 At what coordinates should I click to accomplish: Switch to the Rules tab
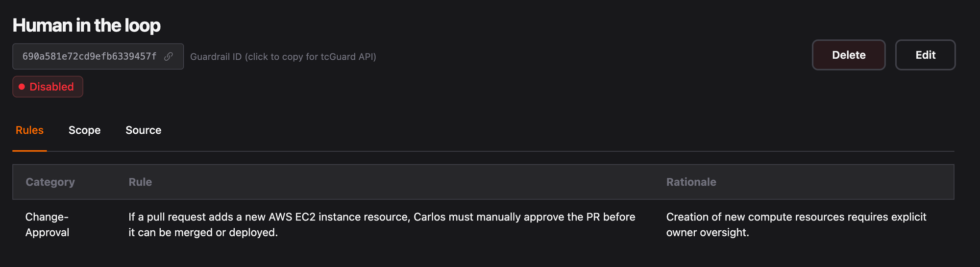coord(29,130)
